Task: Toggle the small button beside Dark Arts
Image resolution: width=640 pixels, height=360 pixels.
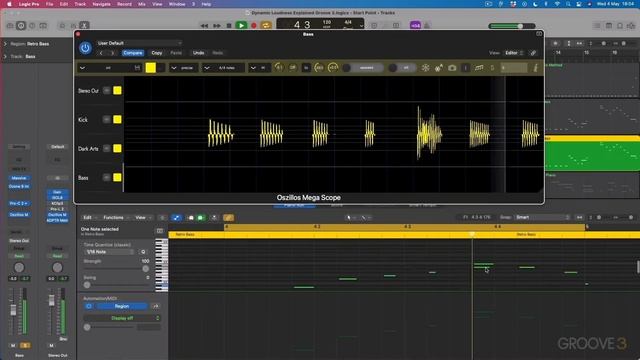Action: 107,149
